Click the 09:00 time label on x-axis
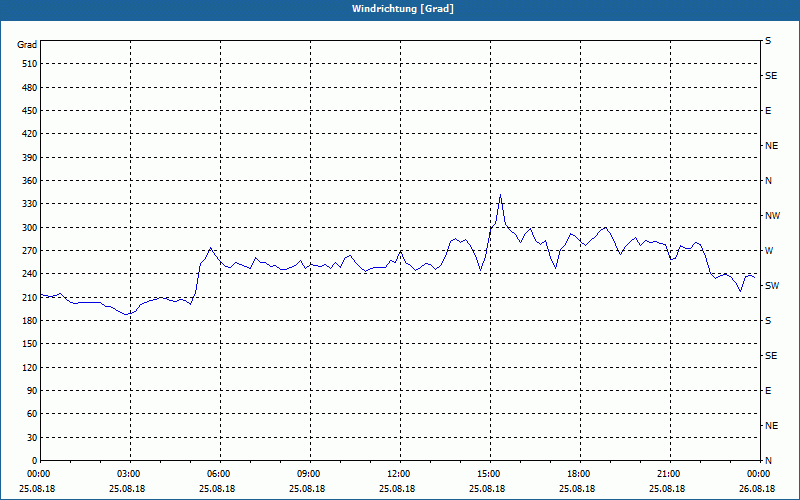 click(x=310, y=474)
